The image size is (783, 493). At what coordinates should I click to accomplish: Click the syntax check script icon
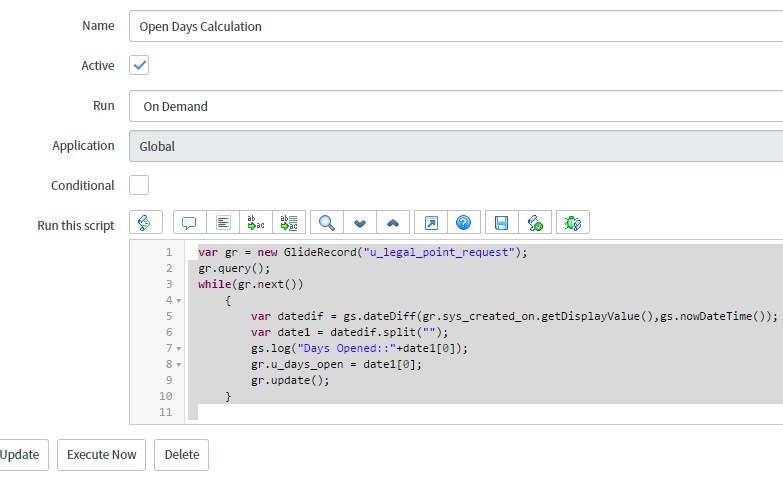535,222
